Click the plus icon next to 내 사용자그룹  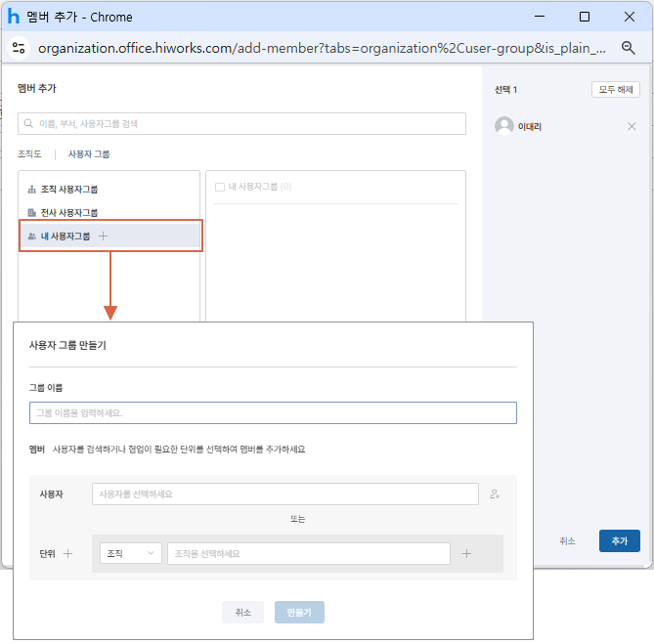pyautogui.click(x=104, y=236)
